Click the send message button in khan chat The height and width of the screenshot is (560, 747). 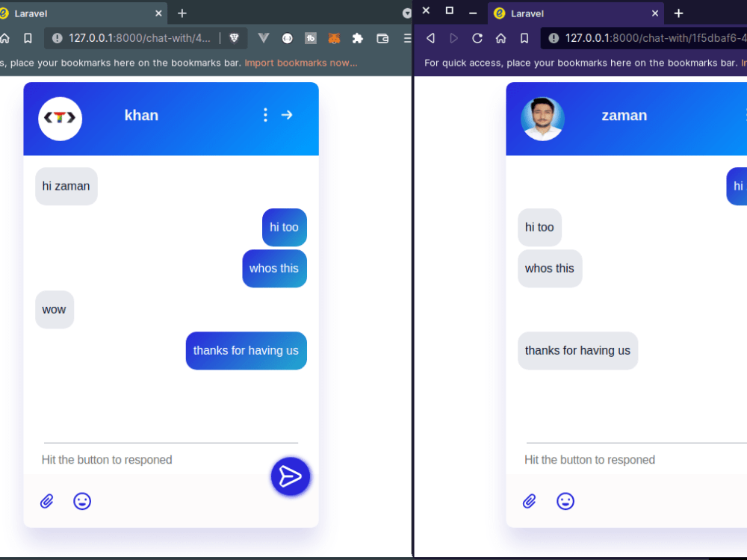(290, 476)
